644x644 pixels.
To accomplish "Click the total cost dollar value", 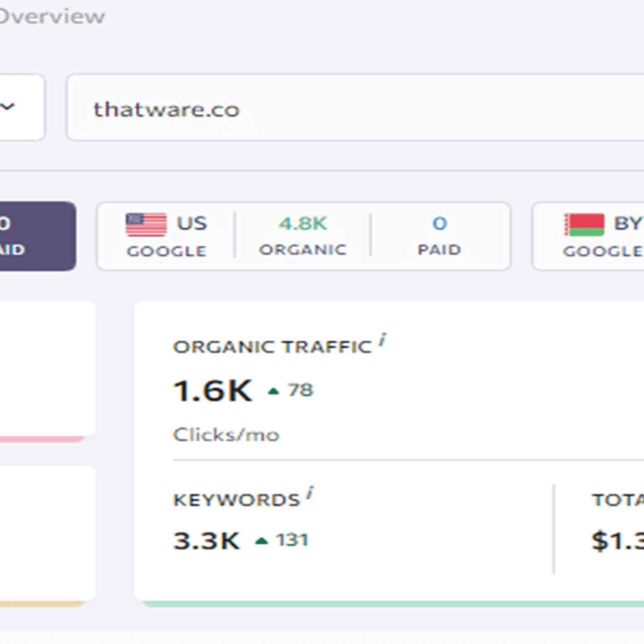I will pyautogui.click(x=618, y=540).
